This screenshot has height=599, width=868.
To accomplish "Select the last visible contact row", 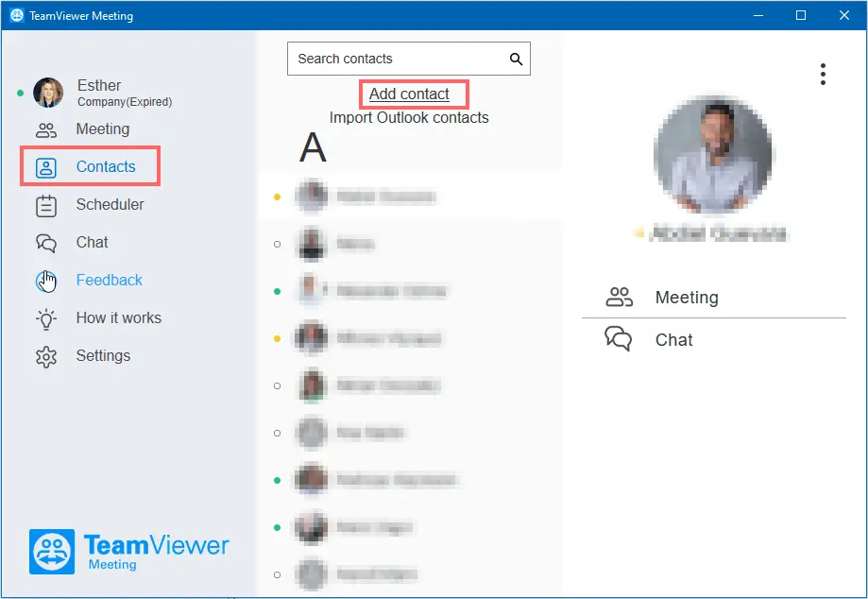I will [x=410, y=574].
